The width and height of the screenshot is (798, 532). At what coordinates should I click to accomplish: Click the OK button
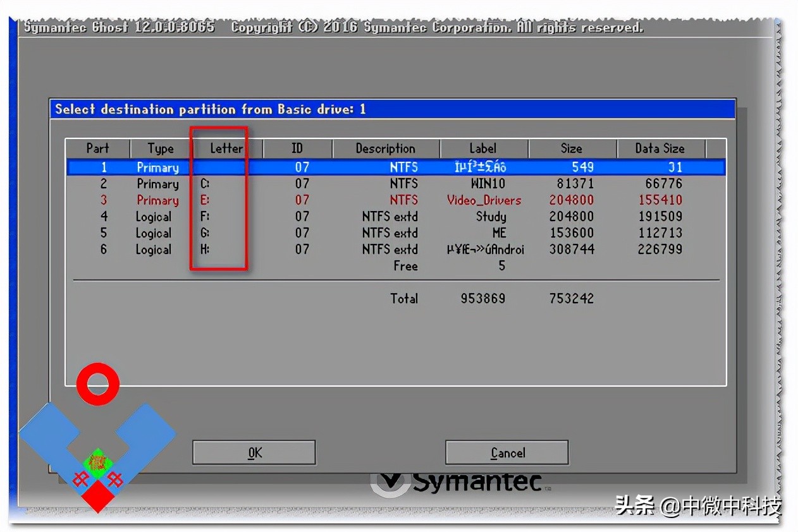pyautogui.click(x=254, y=453)
